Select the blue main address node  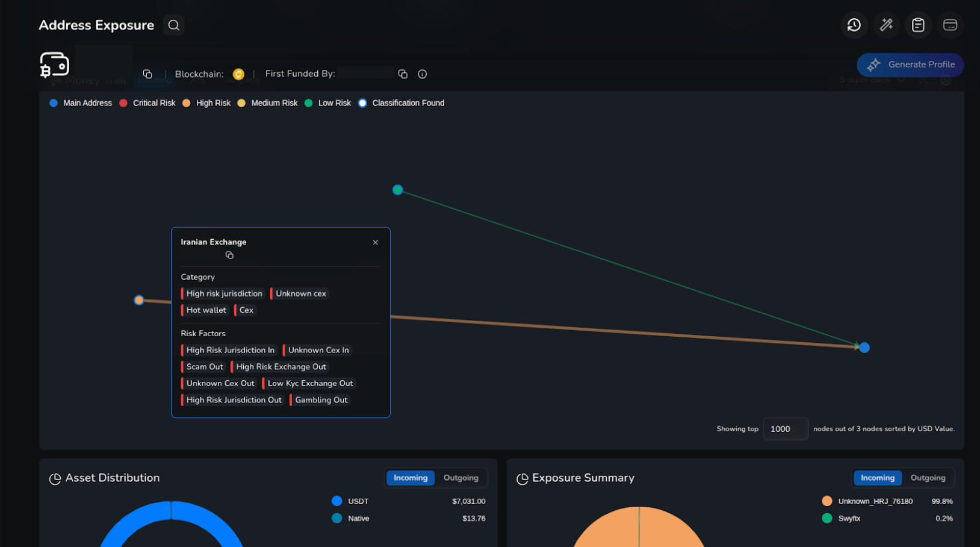(x=864, y=348)
